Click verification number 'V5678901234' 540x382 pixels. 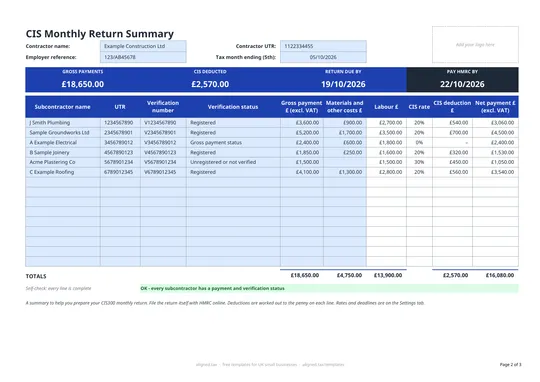tap(163, 162)
